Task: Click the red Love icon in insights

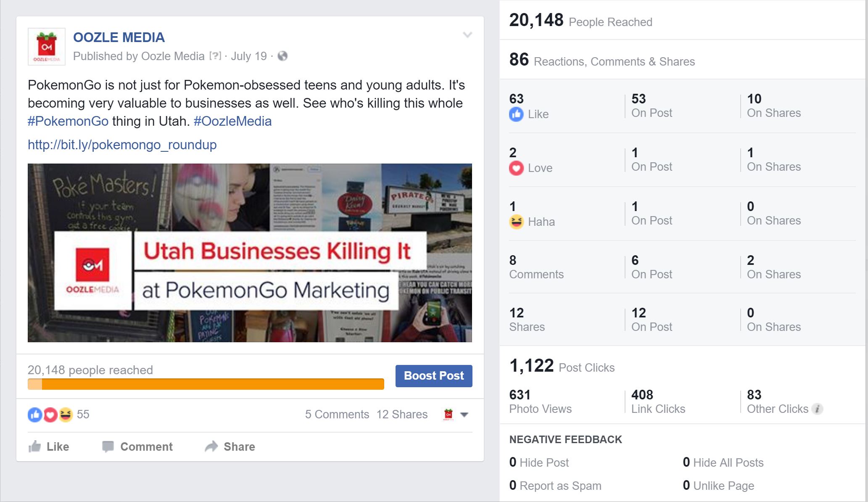Action: [x=516, y=168]
